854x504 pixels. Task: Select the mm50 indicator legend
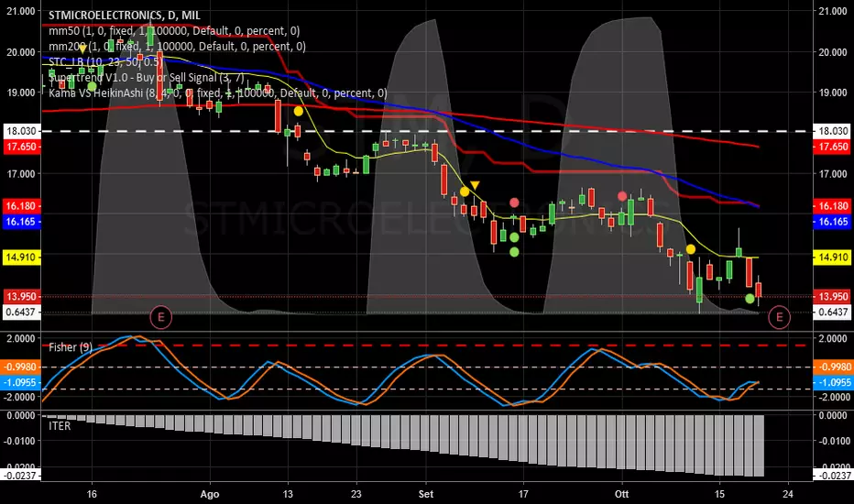pyautogui.click(x=174, y=31)
